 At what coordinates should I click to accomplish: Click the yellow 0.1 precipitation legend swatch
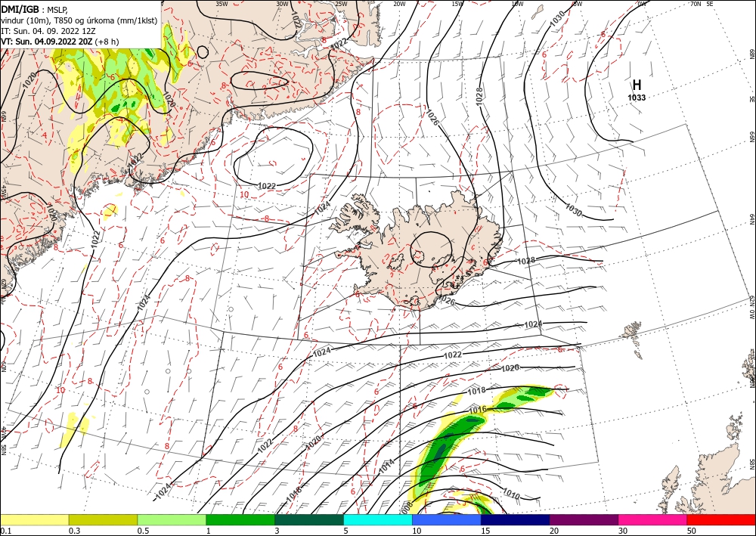34,519
